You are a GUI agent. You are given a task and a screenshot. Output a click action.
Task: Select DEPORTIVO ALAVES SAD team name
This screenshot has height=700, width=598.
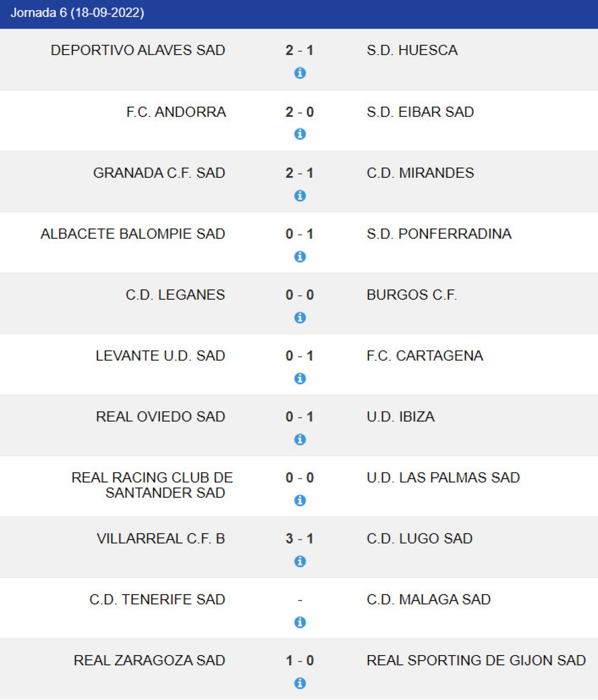pos(138,50)
